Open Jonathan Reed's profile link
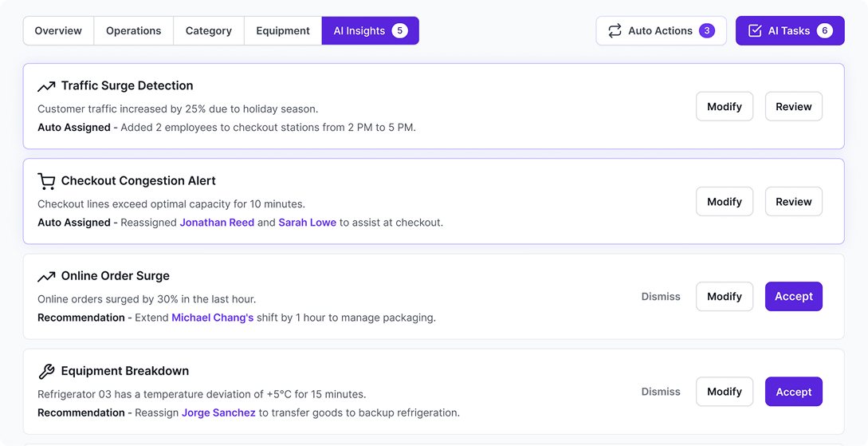The width and height of the screenshot is (868, 446). pos(217,223)
